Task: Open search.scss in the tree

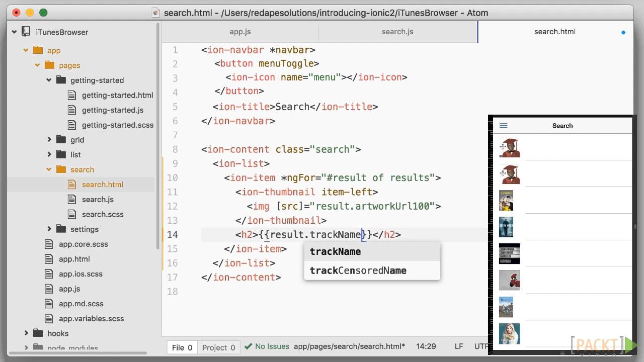Action: click(x=103, y=214)
